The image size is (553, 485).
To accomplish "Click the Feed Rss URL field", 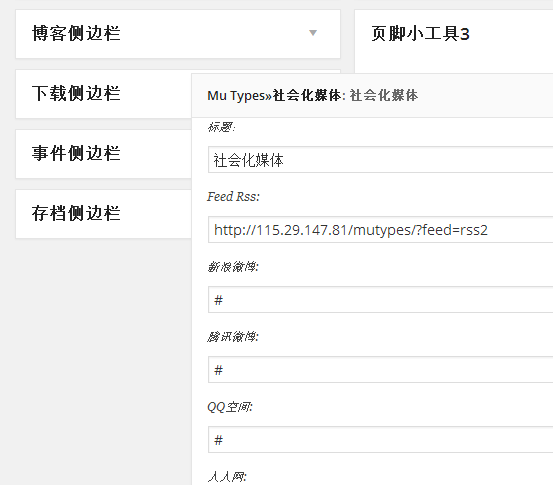I will (x=381, y=230).
